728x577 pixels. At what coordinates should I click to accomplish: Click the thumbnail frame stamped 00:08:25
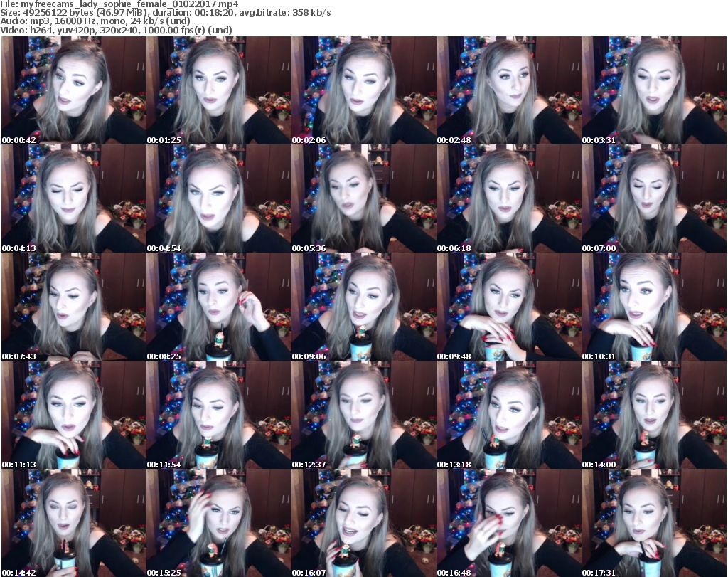click(219, 307)
